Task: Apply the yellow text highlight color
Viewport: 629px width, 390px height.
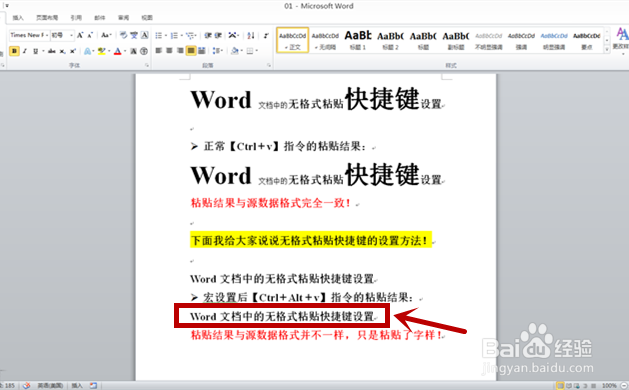Action: click(x=101, y=51)
